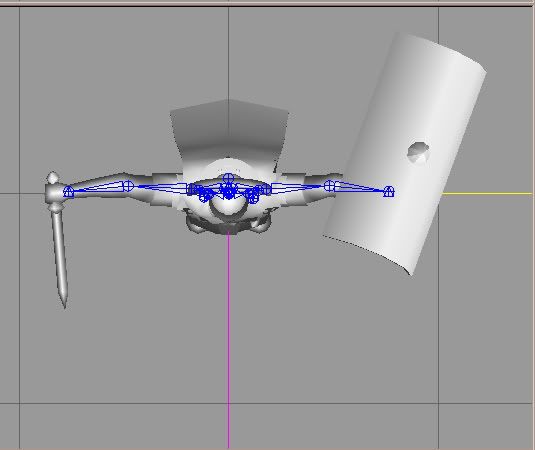Click the yellow horizontal axis line
Viewport: 535px width, 450px height.
coord(487,193)
